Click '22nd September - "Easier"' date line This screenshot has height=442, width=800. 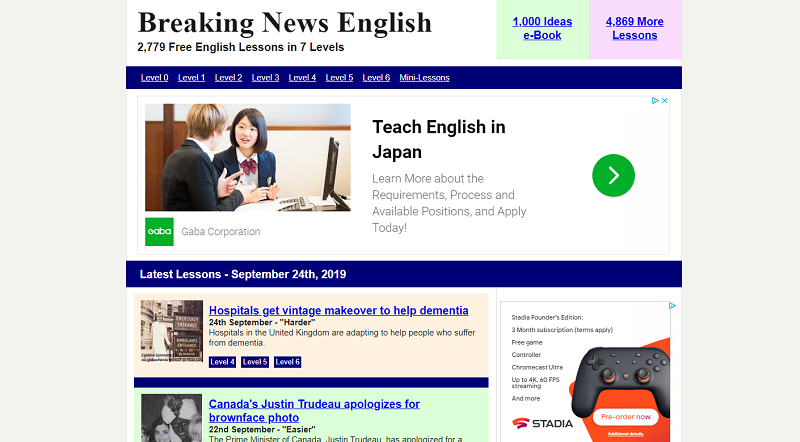(x=261, y=430)
